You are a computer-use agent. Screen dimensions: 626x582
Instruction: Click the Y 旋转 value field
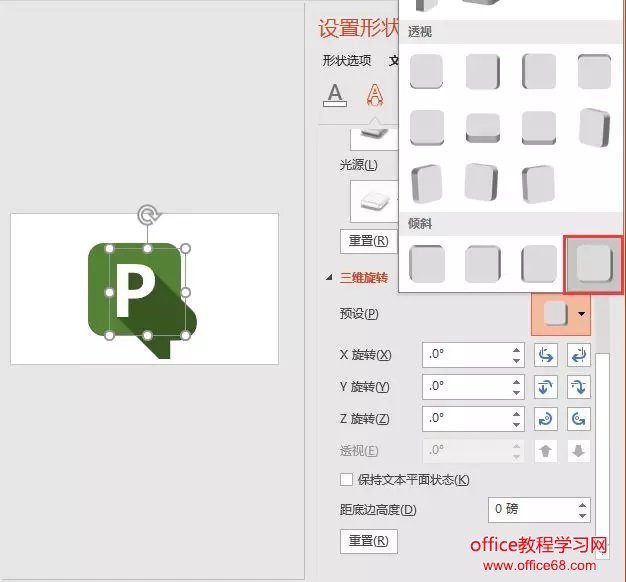pyautogui.click(x=466, y=386)
